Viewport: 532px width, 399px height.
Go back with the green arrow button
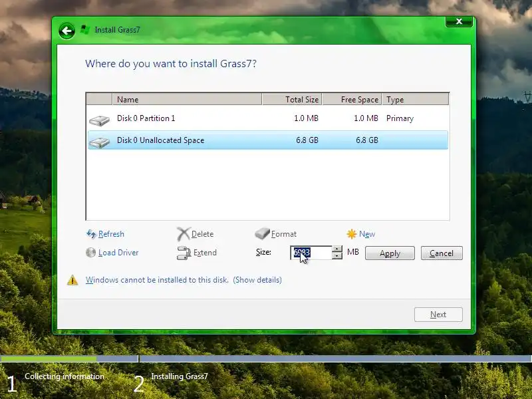66,31
